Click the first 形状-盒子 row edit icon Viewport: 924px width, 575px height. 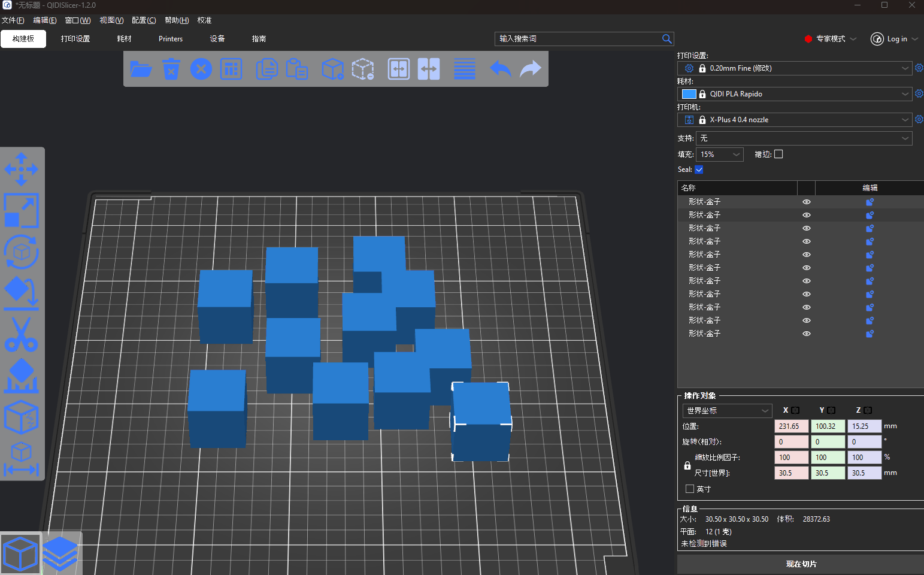[x=870, y=202]
